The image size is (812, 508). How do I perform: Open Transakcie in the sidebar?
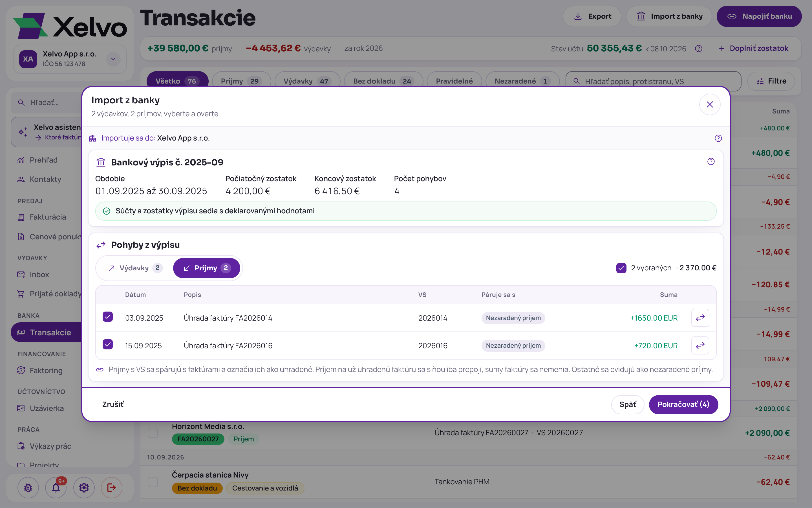[46, 332]
